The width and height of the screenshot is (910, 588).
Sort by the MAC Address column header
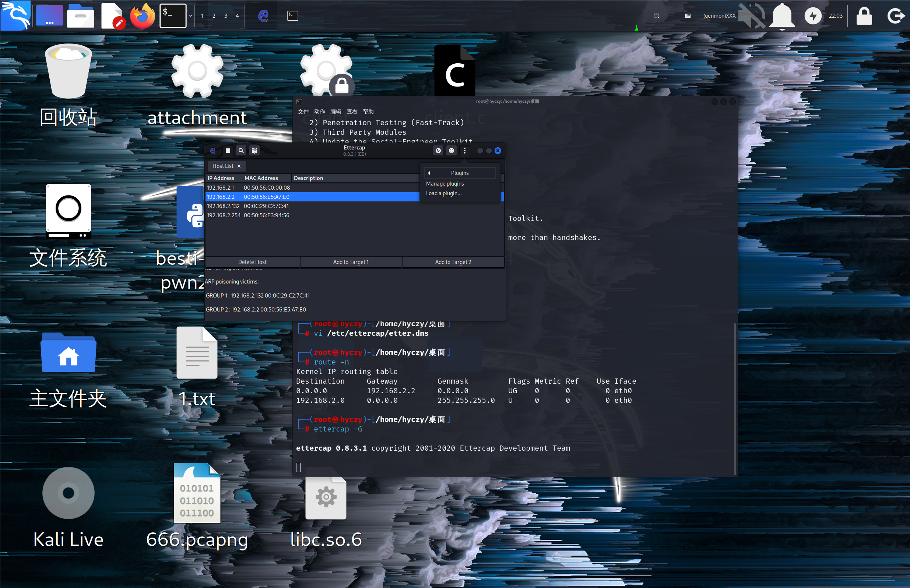[261, 178]
